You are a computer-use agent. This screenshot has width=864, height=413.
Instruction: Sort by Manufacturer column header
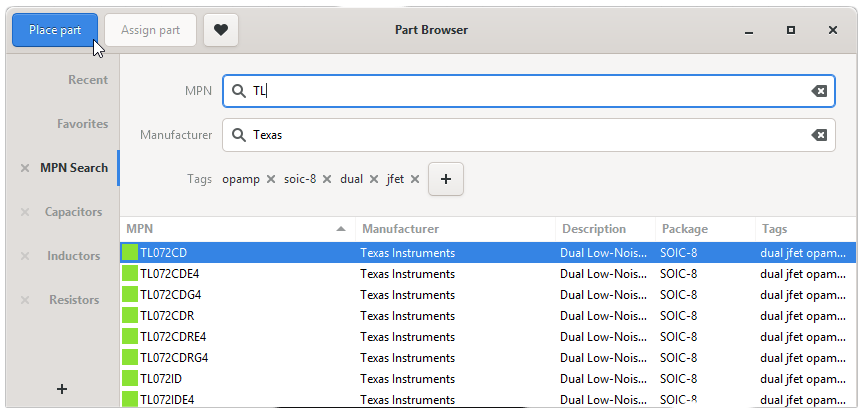coord(455,229)
